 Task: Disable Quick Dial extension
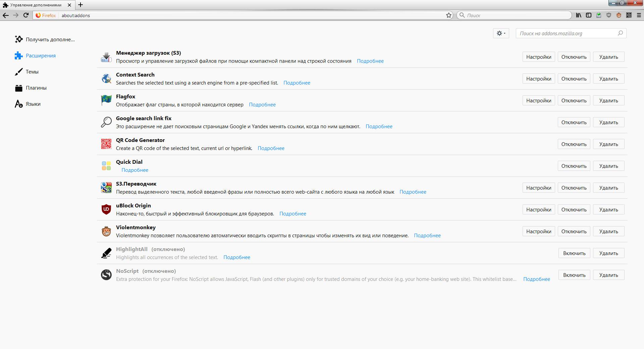click(574, 166)
